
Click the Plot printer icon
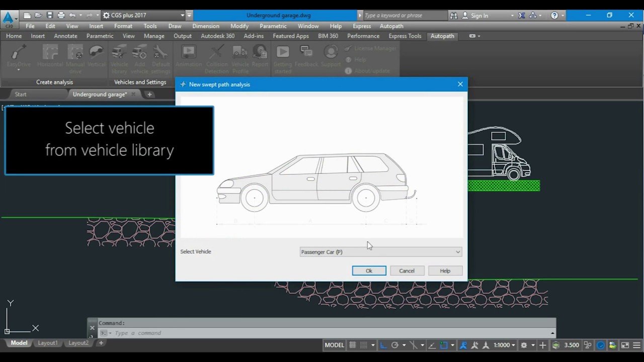(61, 16)
